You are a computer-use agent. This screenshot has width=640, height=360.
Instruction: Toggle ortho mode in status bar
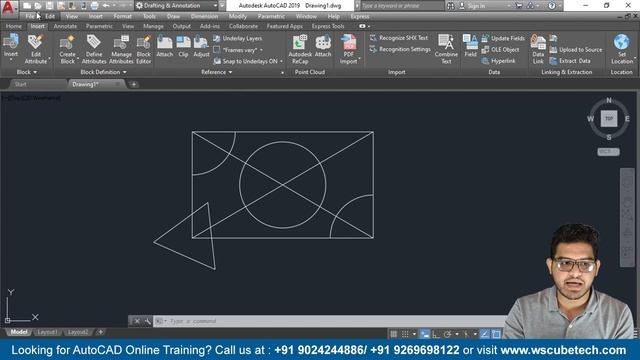coord(436,334)
